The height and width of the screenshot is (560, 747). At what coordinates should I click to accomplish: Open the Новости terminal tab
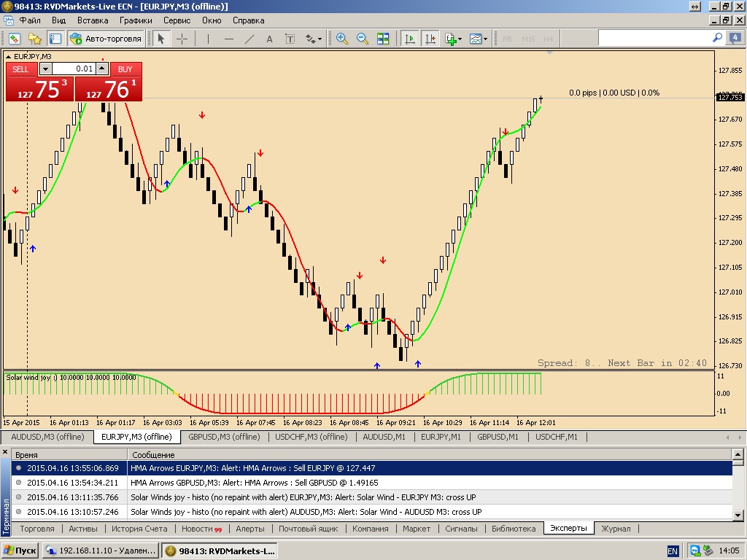coord(201,529)
